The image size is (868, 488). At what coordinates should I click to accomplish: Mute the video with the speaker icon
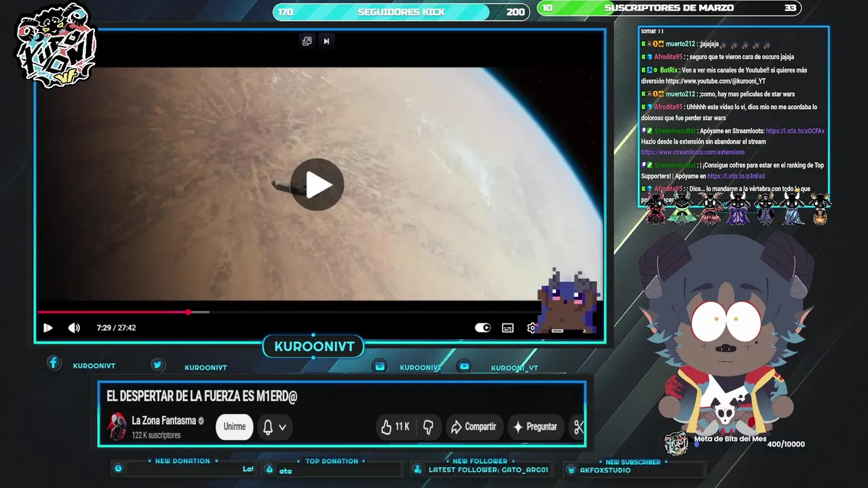[74, 328]
